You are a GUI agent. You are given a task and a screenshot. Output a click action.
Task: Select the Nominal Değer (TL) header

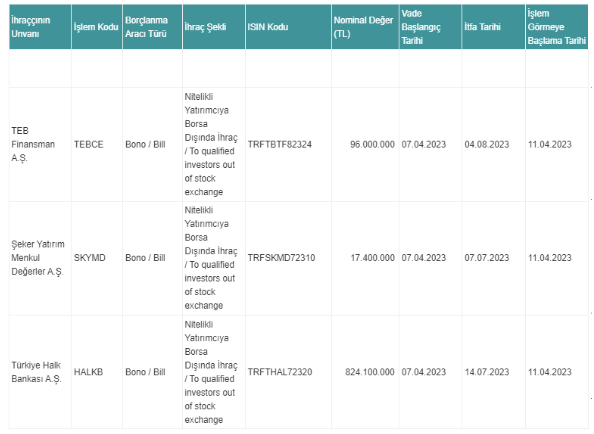click(366, 27)
